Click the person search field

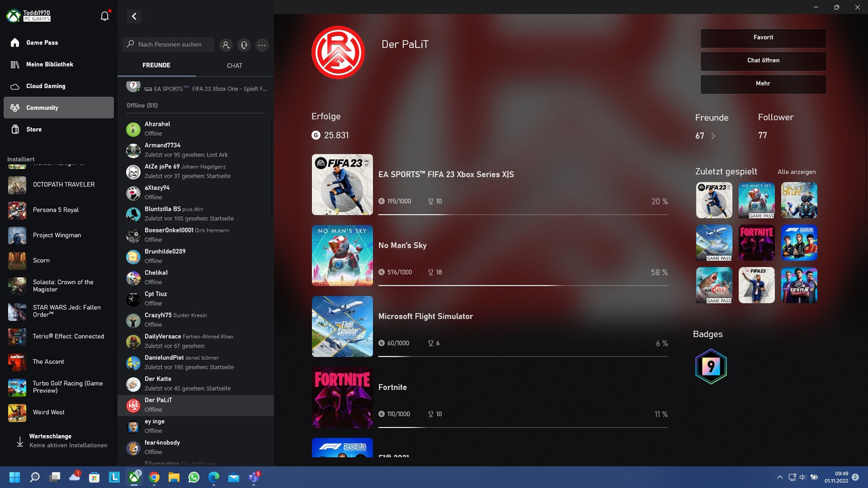(169, 45)
